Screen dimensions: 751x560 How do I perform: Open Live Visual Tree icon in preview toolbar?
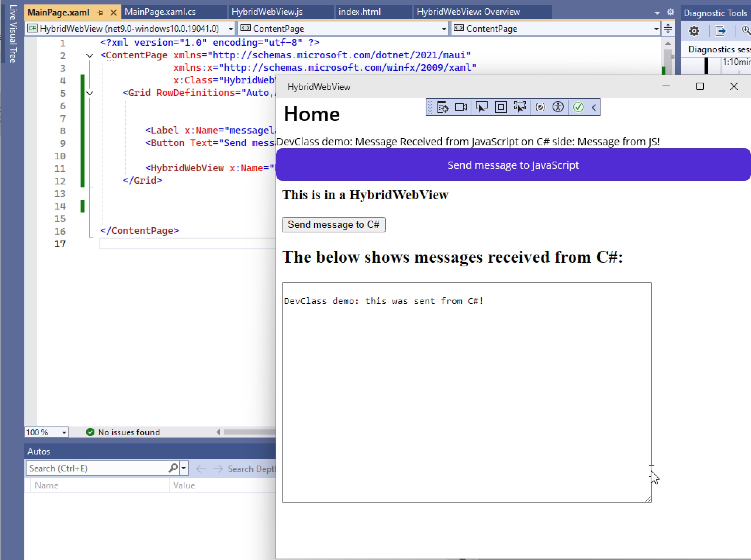[443, 107]
